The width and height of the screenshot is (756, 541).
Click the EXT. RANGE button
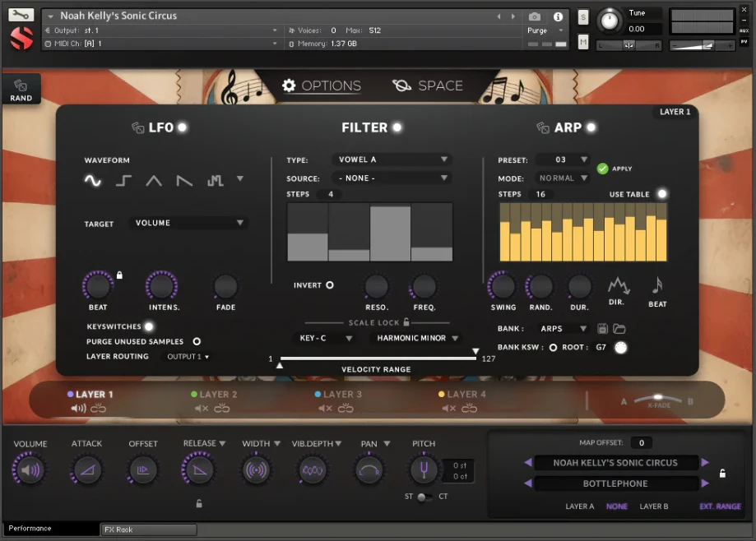720,506
